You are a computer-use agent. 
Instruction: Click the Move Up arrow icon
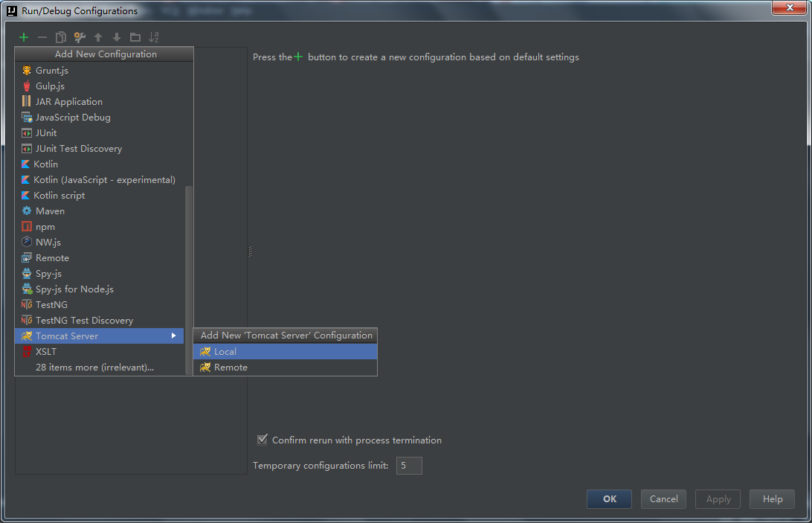[98, 37]
